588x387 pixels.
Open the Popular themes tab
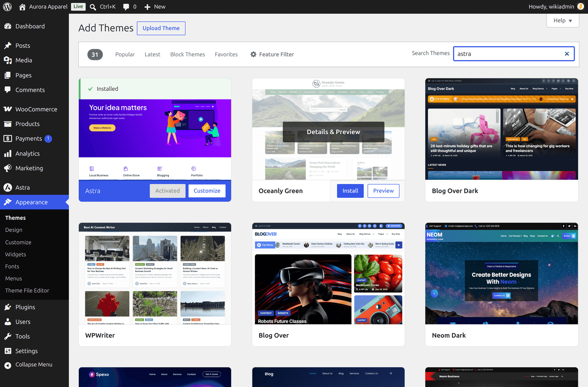[125, 54]
